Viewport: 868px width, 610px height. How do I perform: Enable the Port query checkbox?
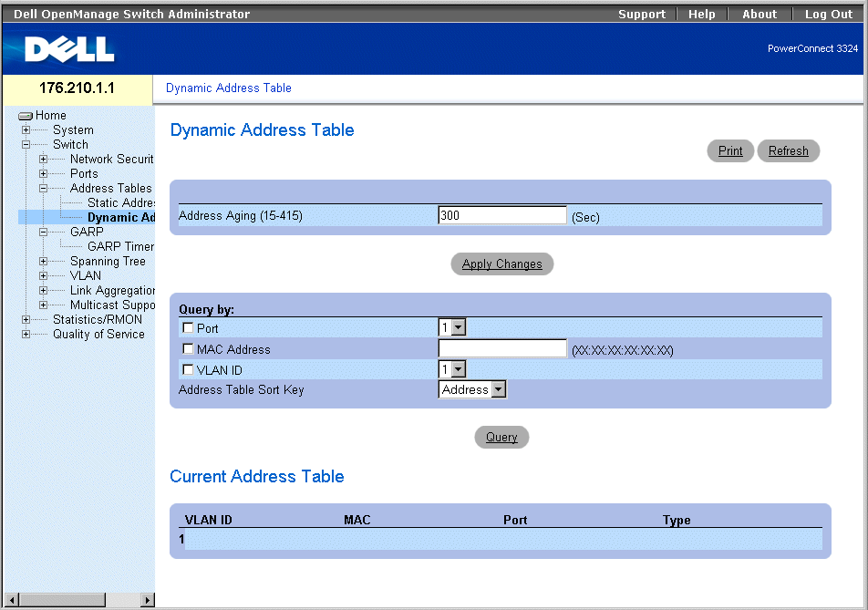pos(188,327)
